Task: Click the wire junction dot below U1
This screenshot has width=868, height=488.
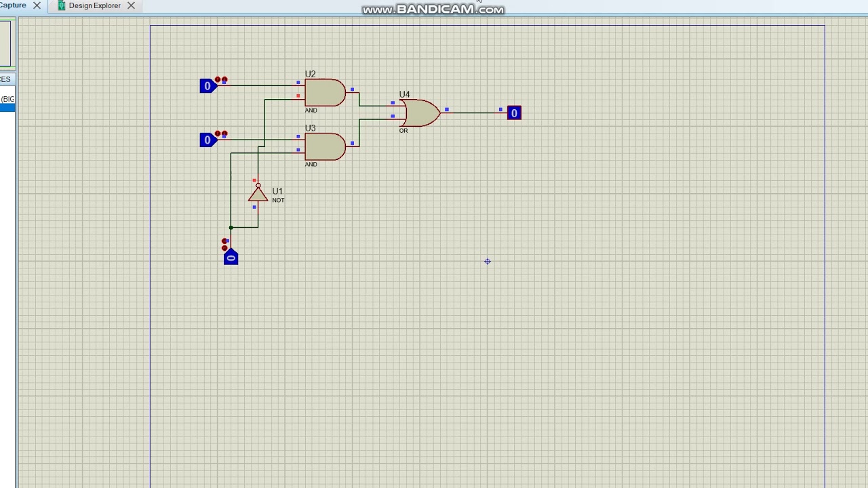Action: (231, 228)
